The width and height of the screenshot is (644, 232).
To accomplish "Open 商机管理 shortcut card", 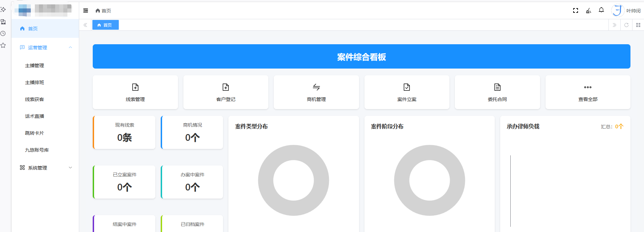I will pyautogui.click(x=316, y=92).
